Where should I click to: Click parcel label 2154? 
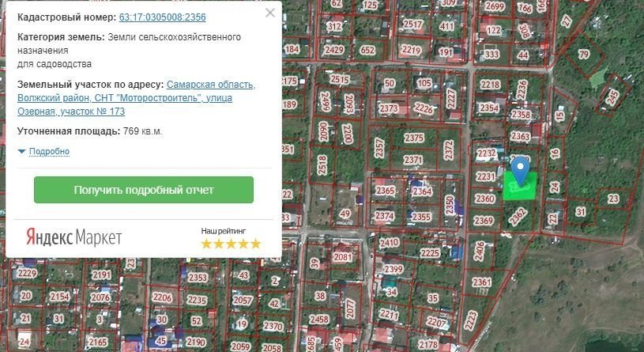(x=59, y=297)
